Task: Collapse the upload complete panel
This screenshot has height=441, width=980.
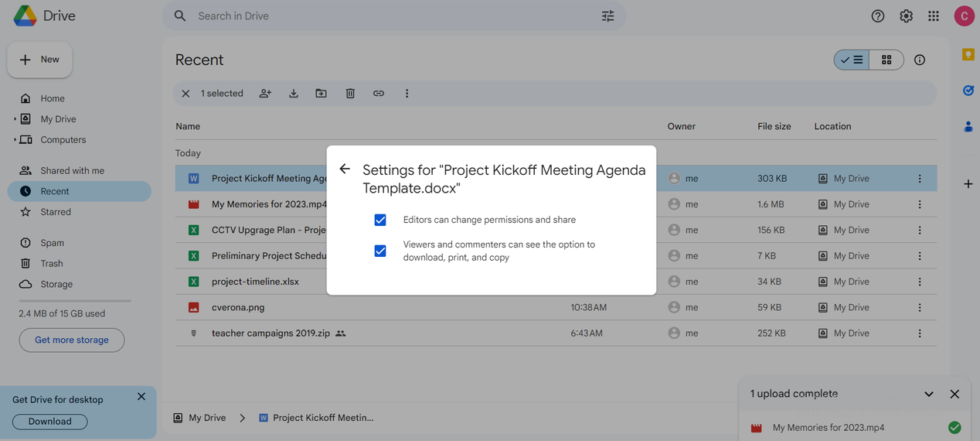Action: (928, 394)
